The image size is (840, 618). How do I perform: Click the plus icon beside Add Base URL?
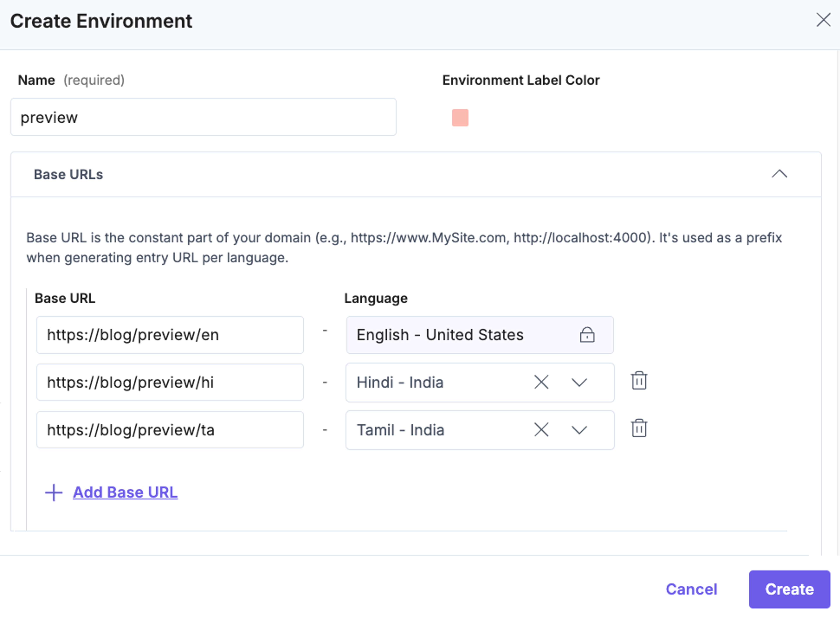point(54,493)
